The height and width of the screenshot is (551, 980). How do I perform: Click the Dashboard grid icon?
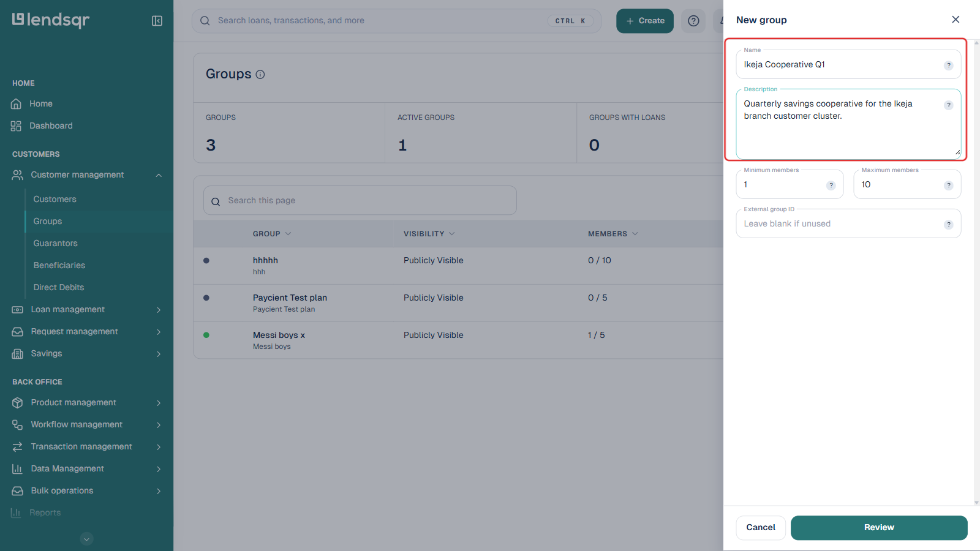17,126
